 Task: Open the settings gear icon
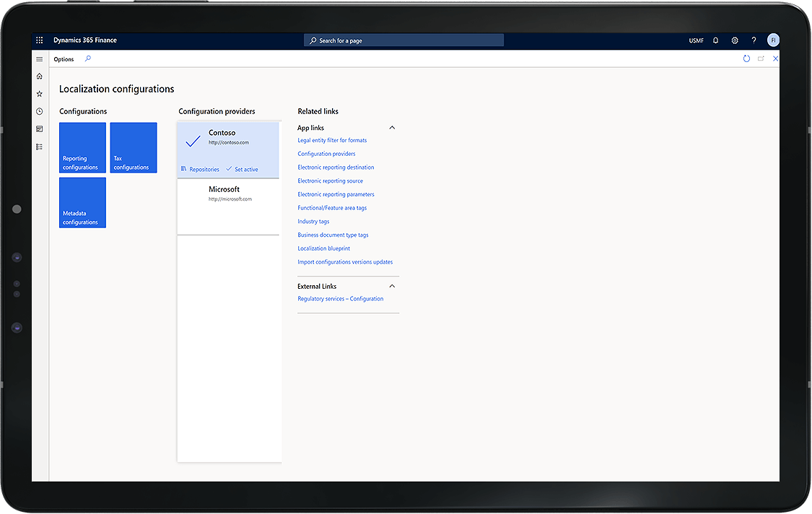pos(735,40)
